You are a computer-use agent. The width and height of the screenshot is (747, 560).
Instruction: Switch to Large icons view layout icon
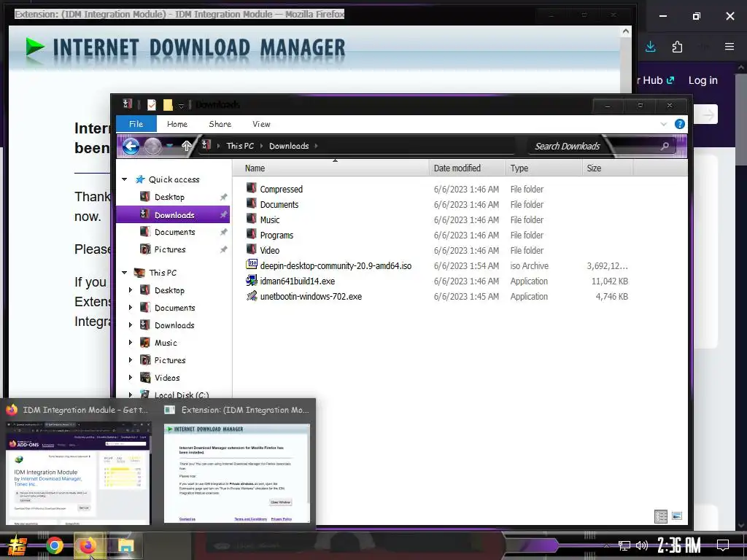[x=676, y=516]
